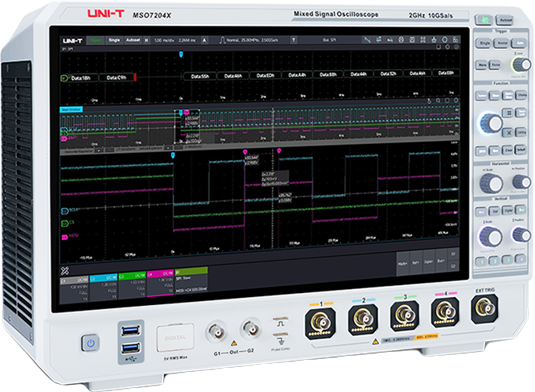The height and width of the screenshot is (392, 535).
Task: Click the cursor measurement icon in the top toolbar
Action: click(x=367, y=40)
